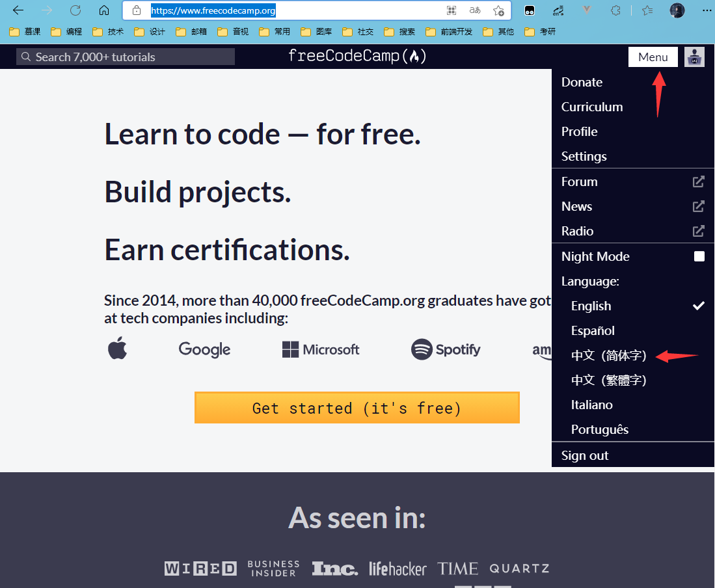This screenshot has height=588, width=715.
Task: Collapse the Menu button
Action: tap(653, 57)
